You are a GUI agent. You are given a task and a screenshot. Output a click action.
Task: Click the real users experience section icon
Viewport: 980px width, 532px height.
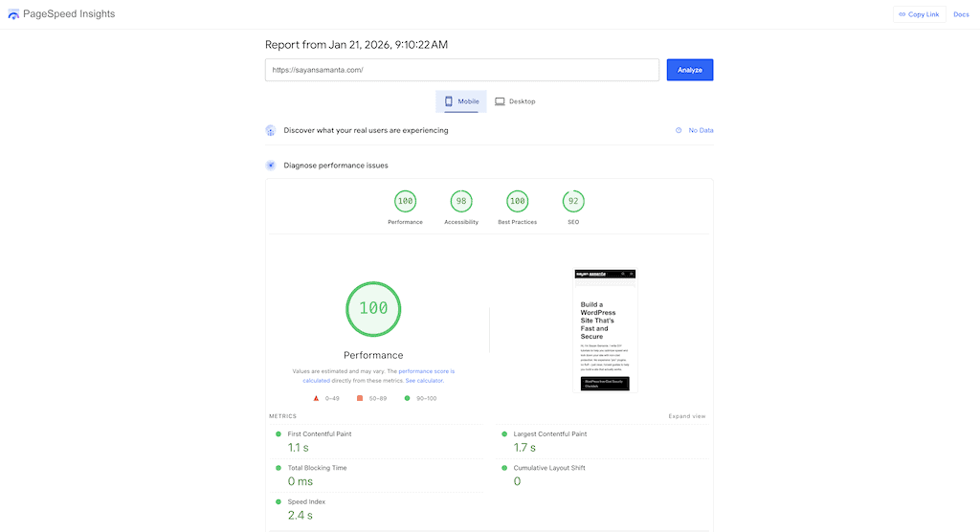[x=271, y=131]
